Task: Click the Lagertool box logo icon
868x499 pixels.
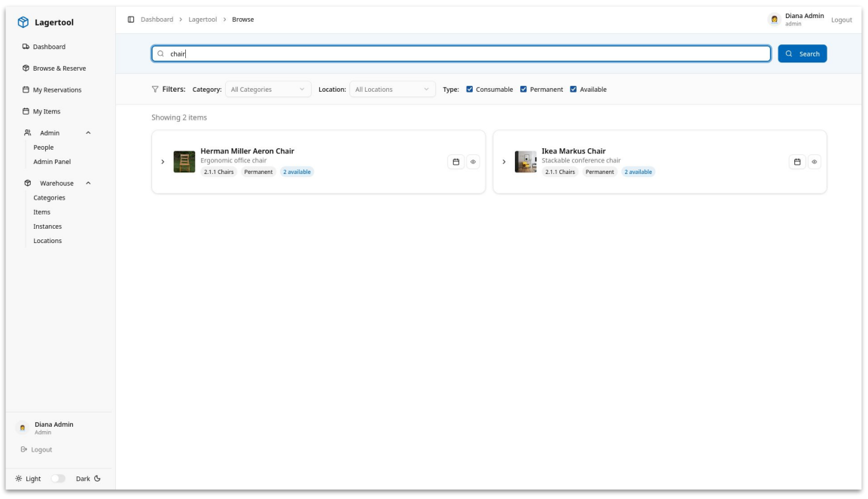Action: (22, 23)
